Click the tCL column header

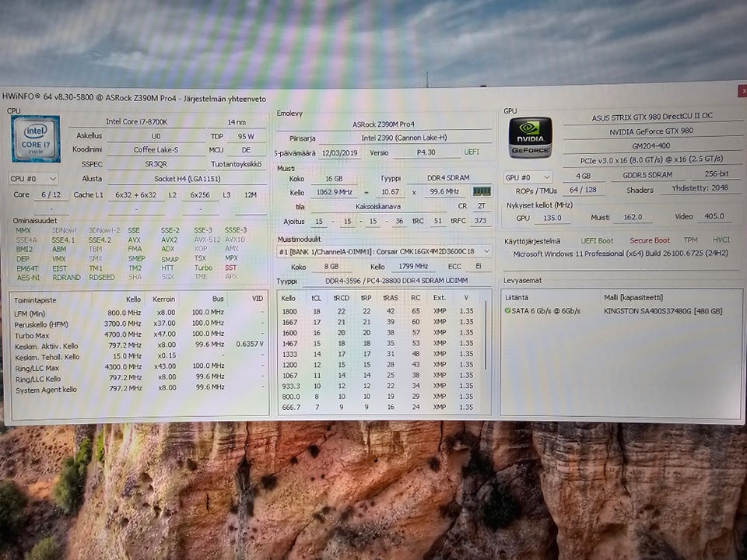[316, 298]
